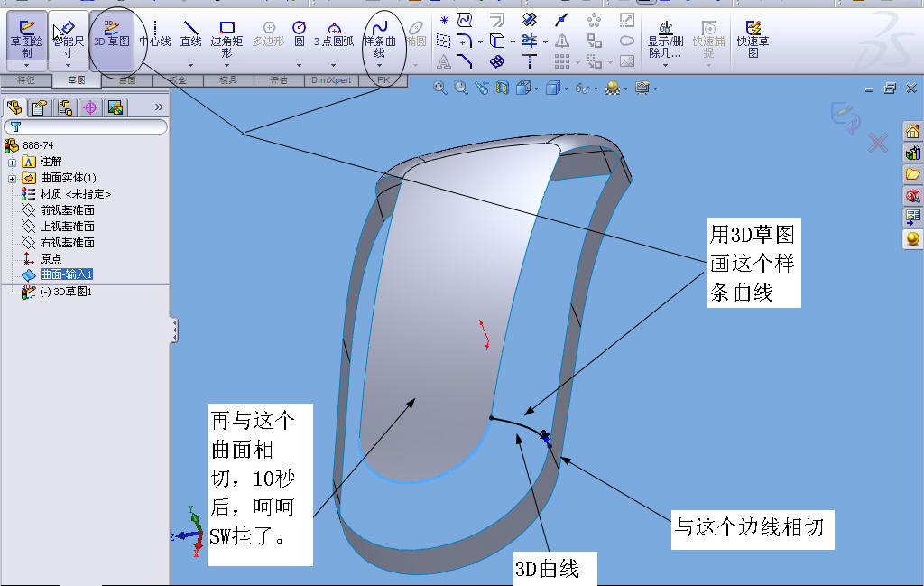924x586 pixels.
Task: Choose the 样条曲线 spline tool
Action: tap(380, 38)
